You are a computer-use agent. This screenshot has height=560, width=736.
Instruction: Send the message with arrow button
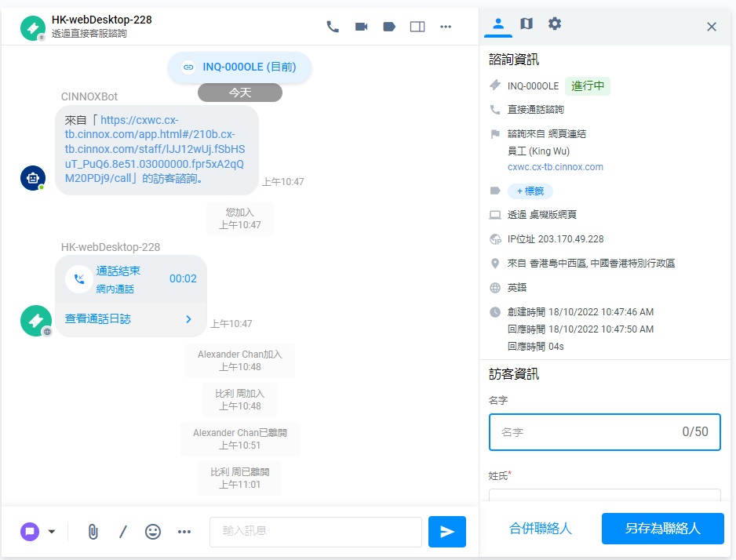pyautogui.click(x=447, y=532)
